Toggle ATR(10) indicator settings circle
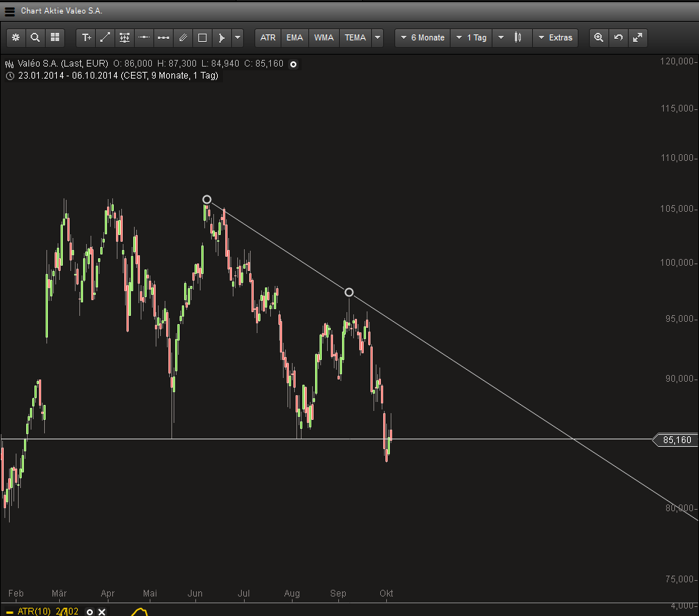699x616 pixels. click(90, 612)
